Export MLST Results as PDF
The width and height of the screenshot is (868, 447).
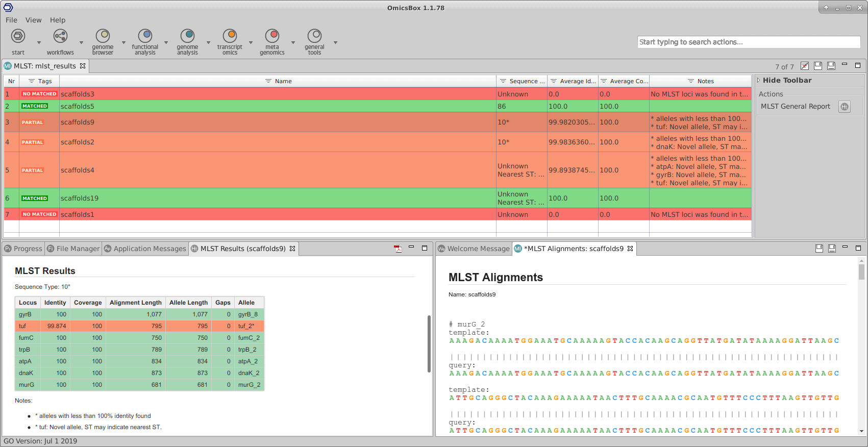coord(398,249)
